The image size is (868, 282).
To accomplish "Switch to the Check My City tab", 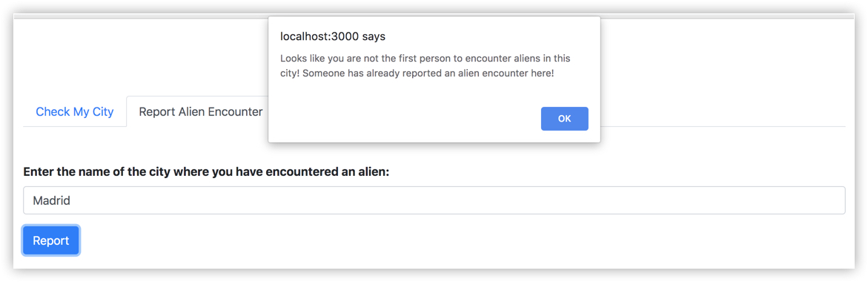I will 75,112.
